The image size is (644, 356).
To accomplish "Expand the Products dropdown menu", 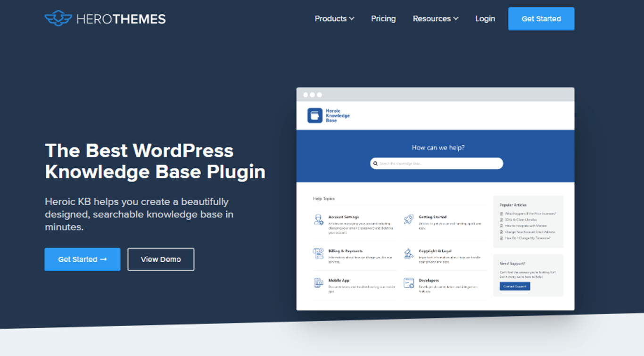I will click(334, 19).
